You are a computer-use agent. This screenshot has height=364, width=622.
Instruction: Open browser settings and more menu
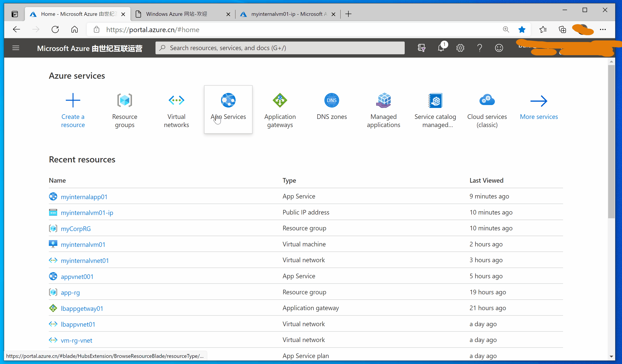[x=603, y=30]
